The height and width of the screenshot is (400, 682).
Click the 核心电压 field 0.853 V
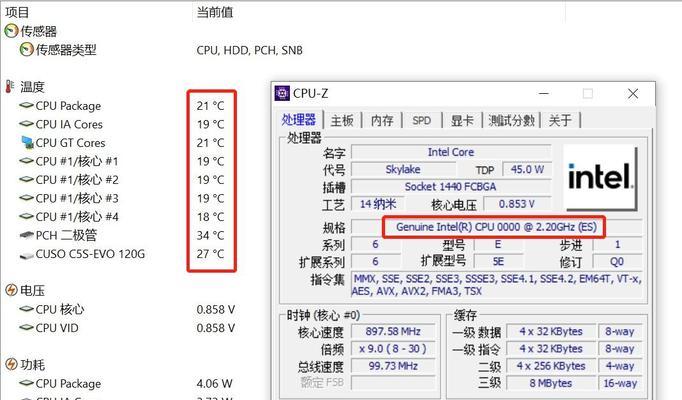coord(517,203)
